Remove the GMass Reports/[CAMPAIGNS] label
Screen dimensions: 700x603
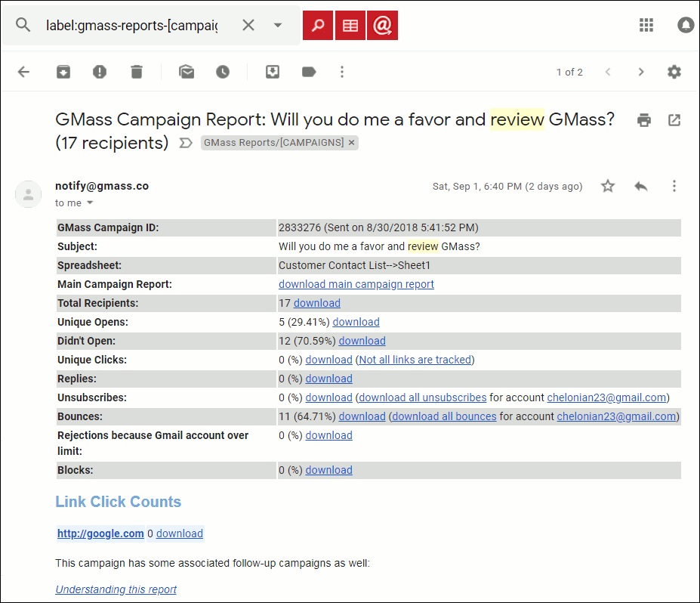pos(352,143)
